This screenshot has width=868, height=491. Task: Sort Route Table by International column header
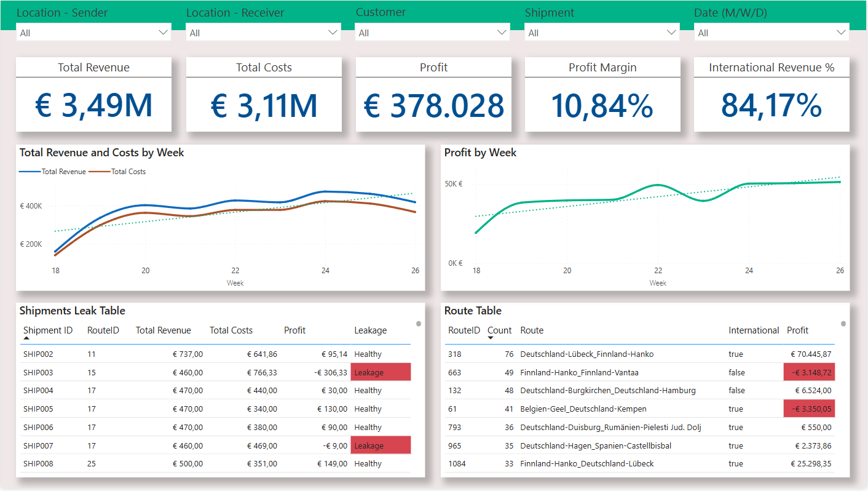[x=754, y=330]
